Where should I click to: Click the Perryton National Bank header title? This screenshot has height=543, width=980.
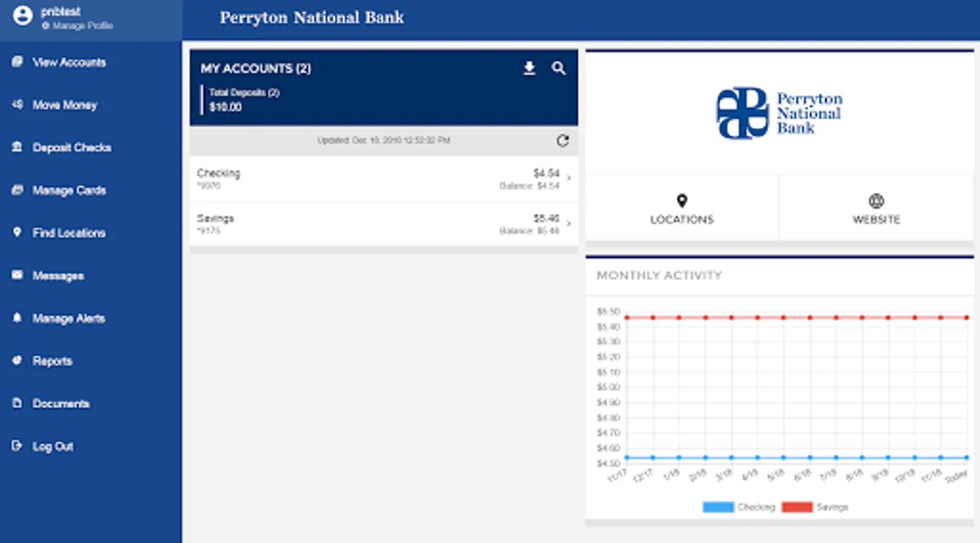click(x=312, y=17)
